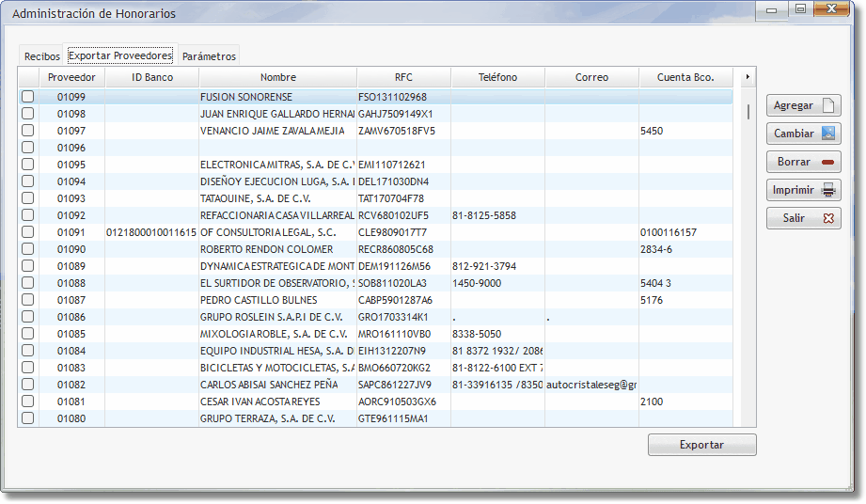The image size is (866, 504).
Task: Sort by the Proveedor column header
Action: pyautogui.click(x=71, y=77)
